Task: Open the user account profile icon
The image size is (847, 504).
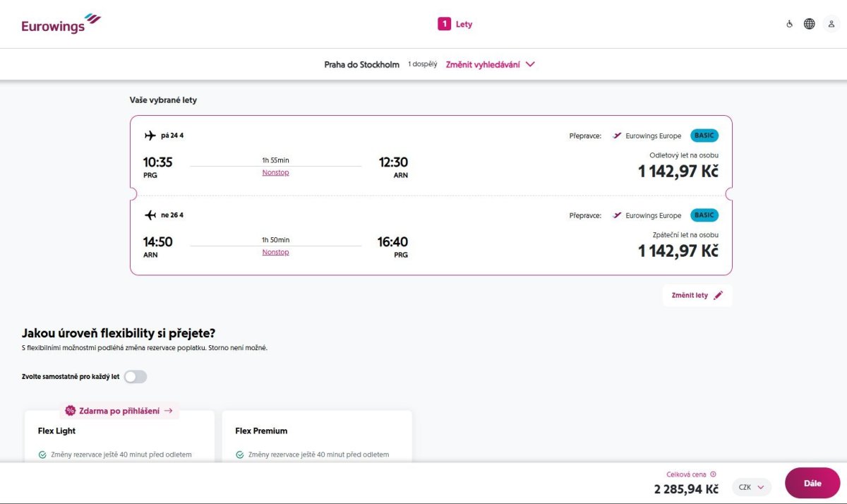Action: click(x=831, y=24)
